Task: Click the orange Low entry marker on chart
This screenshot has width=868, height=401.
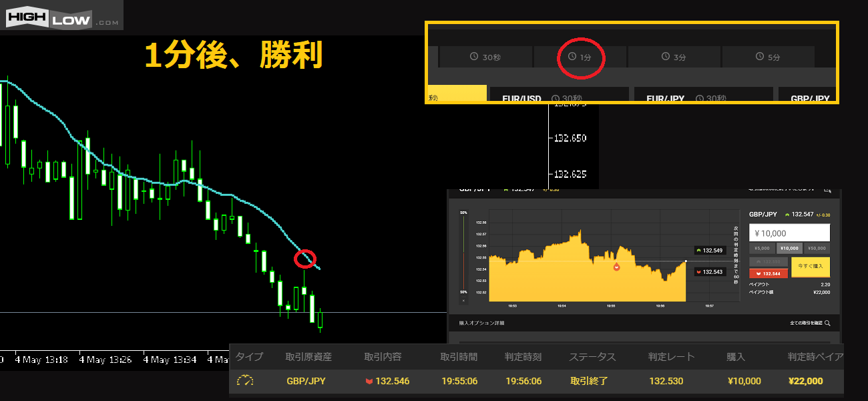Action: [616, 267]
